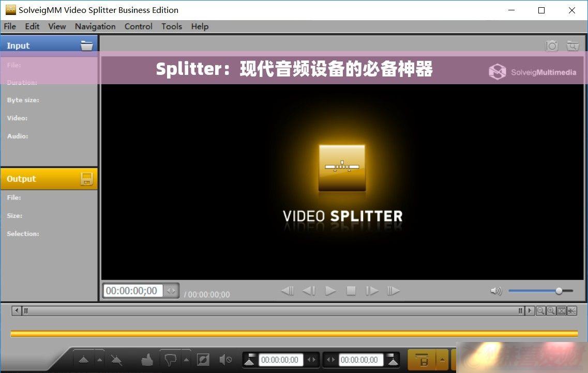Open the Tools menu

pos(172,26)
